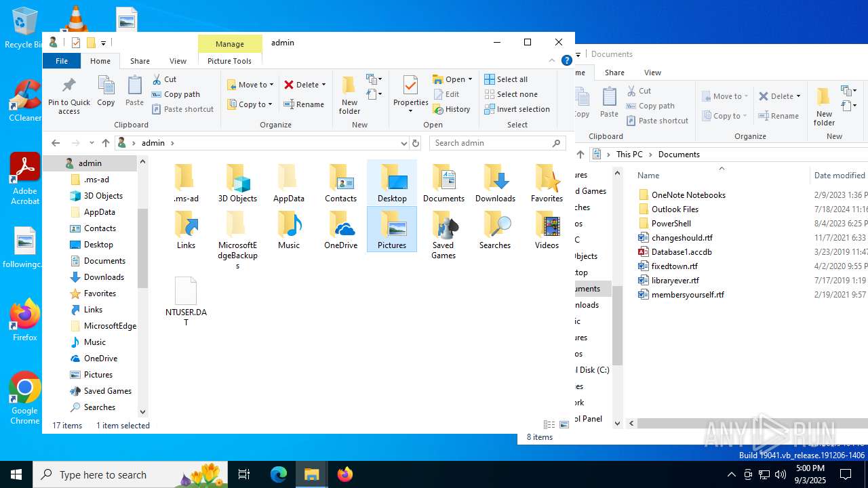Select the Videos folder in file pane
The width and height of the screenshot is (868, 488).
click(x=547, y=230)
